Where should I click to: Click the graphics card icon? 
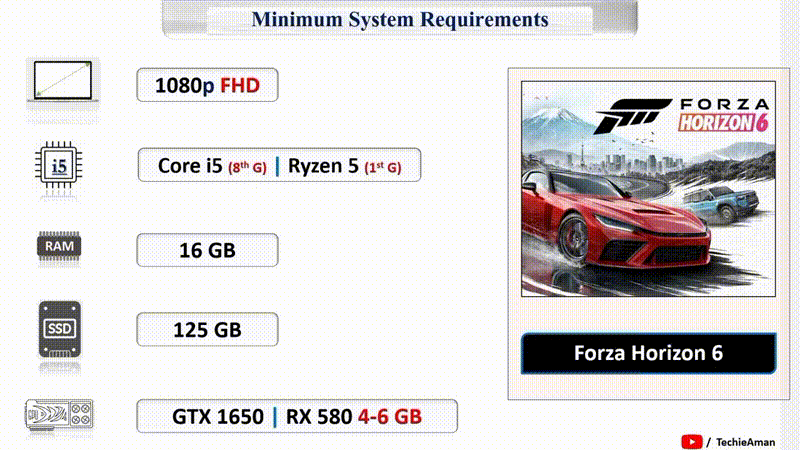(59, 414)
